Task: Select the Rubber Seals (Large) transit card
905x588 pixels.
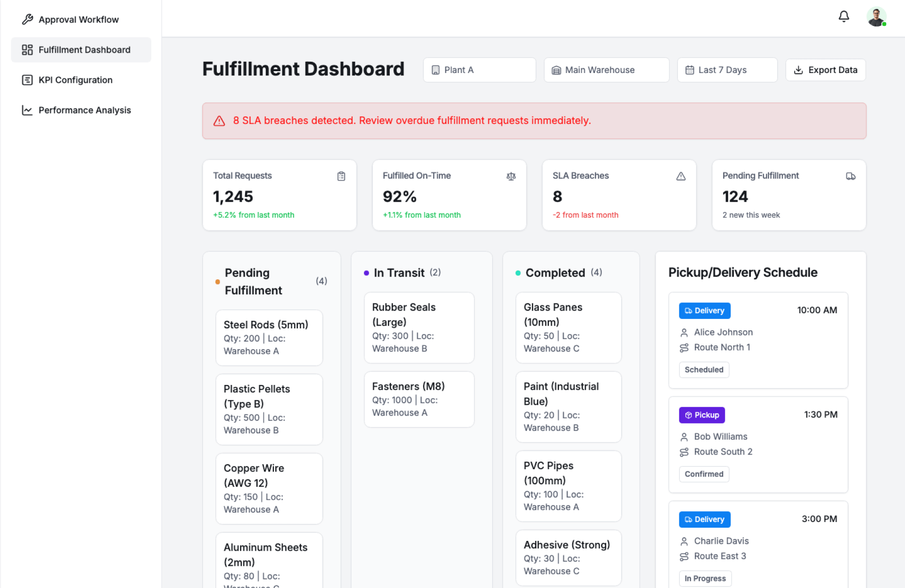Action: click(419, 327)
